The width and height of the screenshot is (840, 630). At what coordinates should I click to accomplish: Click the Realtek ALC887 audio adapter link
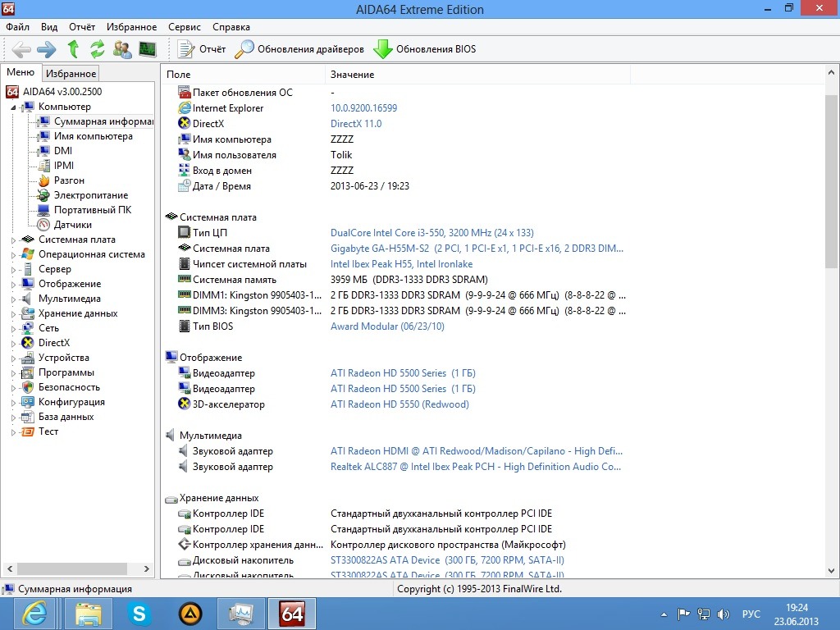[x=476, y=467]
